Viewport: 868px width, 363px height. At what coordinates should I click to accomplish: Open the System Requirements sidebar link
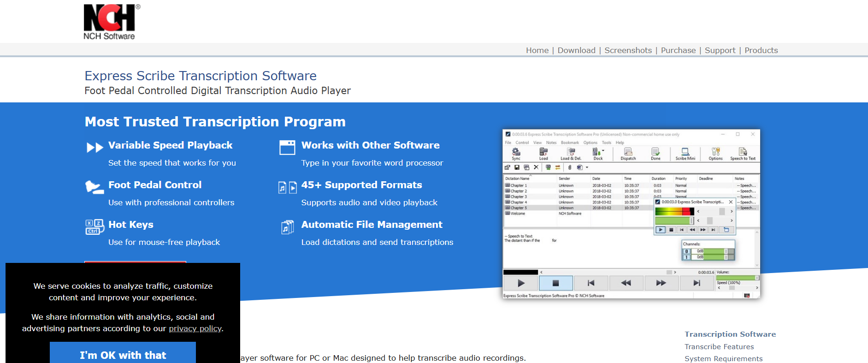coord(723,359)
